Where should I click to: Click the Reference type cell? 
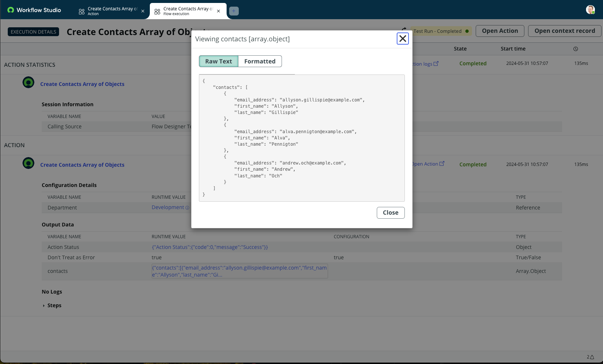click(528, 208)
